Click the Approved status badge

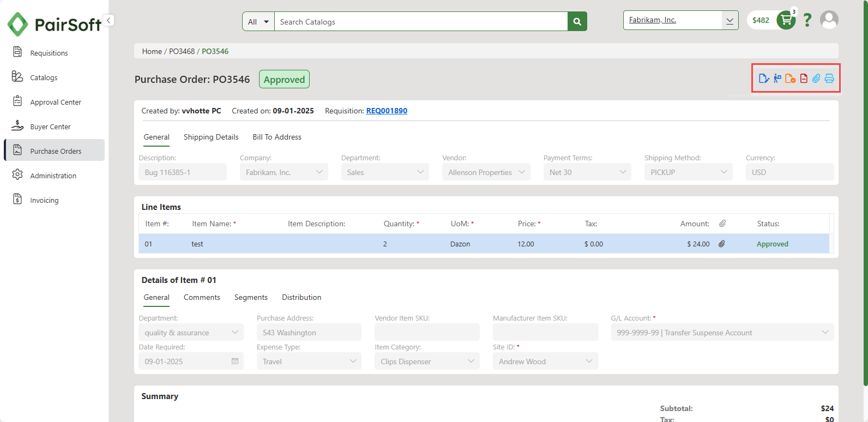tap(284, 79)
